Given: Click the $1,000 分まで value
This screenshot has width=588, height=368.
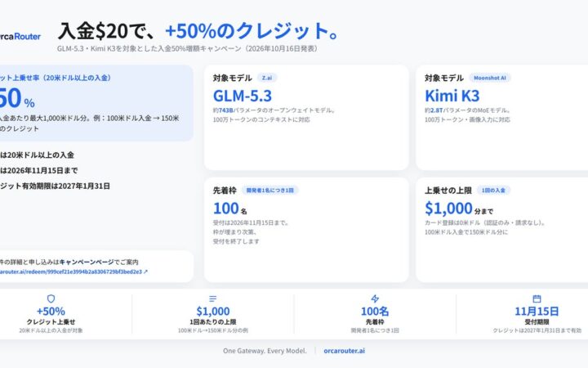Looking at the screenshot, I should 459,209.
